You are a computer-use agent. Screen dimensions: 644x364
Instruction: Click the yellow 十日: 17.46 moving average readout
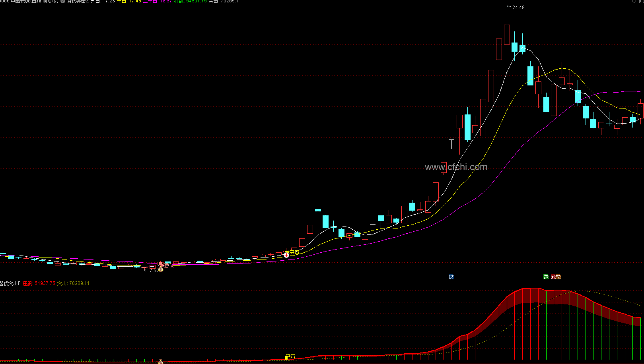point(129,1)
